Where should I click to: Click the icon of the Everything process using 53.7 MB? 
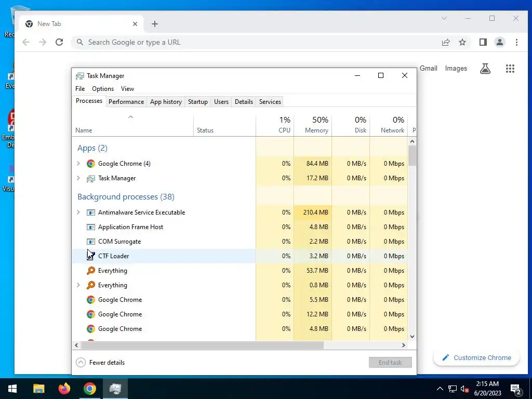pyautogui.click(x=90, y=270)
